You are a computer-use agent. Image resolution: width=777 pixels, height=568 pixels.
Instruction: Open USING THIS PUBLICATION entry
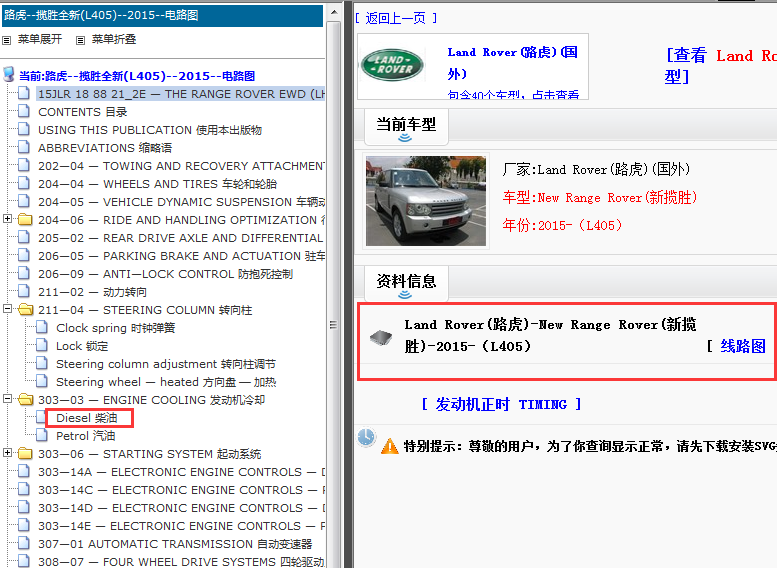[150, 130]
